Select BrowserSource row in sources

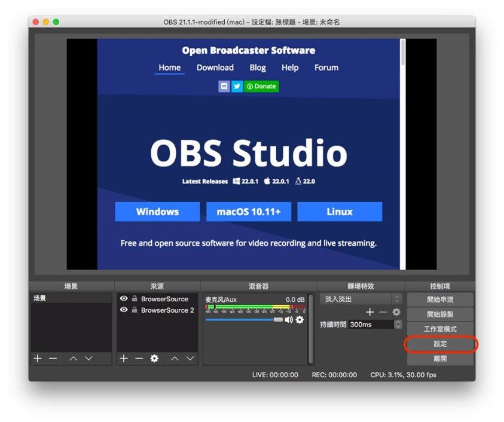[x=157, y=299]
